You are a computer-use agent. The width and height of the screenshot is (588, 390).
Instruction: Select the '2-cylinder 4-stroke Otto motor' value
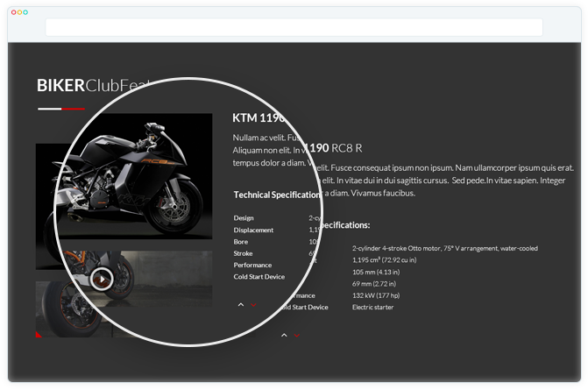click(x=445, y=248)
